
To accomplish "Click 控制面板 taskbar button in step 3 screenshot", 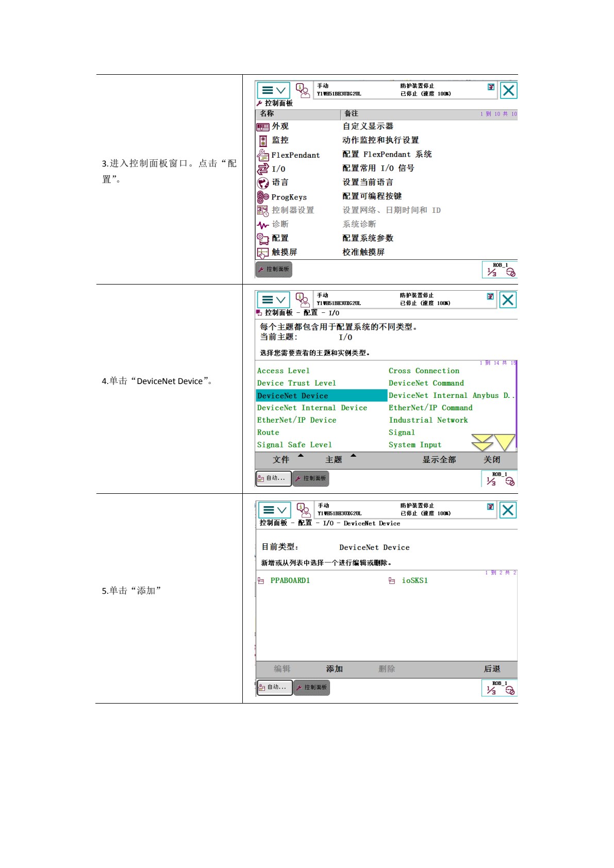I will (274, 270).
